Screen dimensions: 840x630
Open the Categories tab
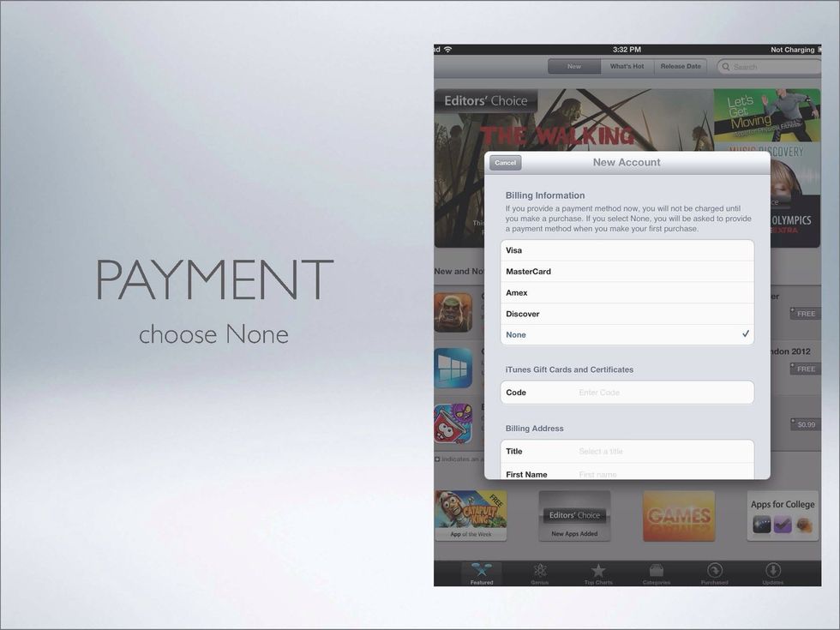coord(657,573)
